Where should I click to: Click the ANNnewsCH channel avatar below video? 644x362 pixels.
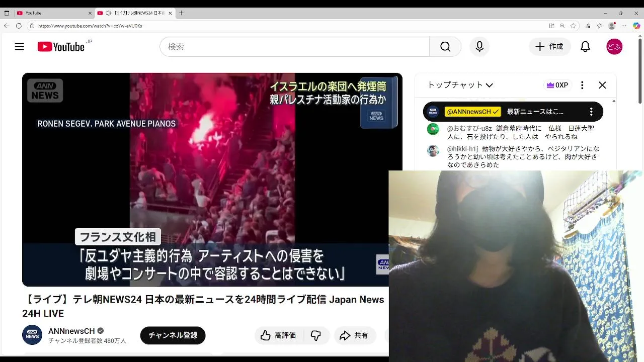(x=32, y=335)
